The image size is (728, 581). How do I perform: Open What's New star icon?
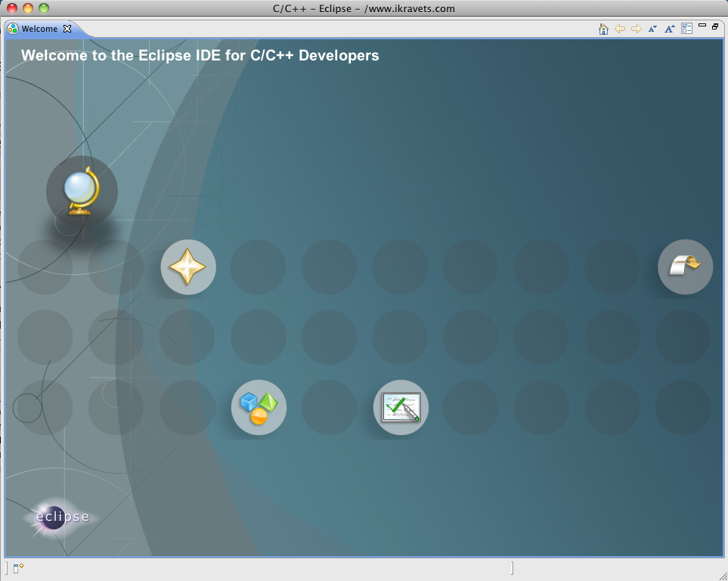click(x=188, y=267)
